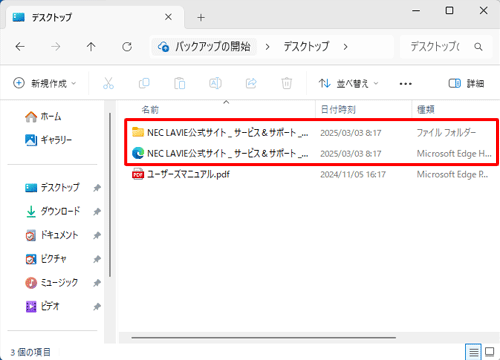Click the rename icon in toolbar
The image size is (500, 360).
click(x=215, y=83)
